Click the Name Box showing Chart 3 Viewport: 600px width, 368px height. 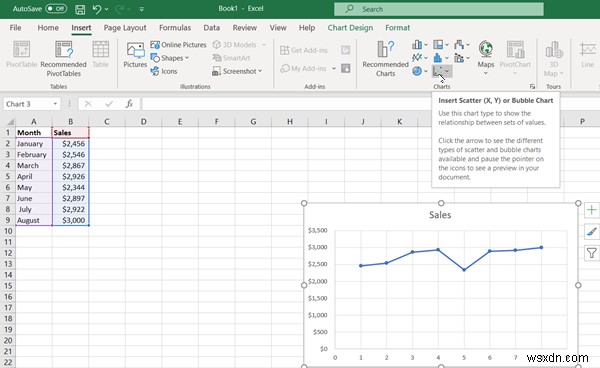coord(27,104)
